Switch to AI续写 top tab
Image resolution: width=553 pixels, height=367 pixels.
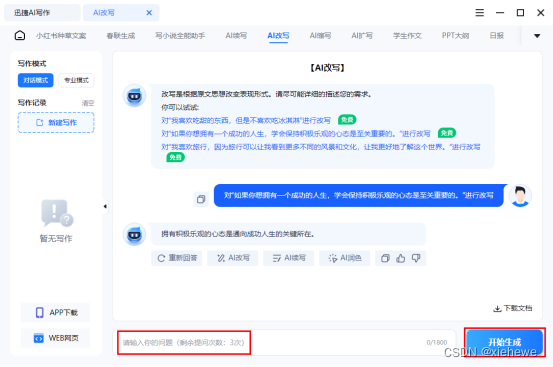tap(236, 36)
